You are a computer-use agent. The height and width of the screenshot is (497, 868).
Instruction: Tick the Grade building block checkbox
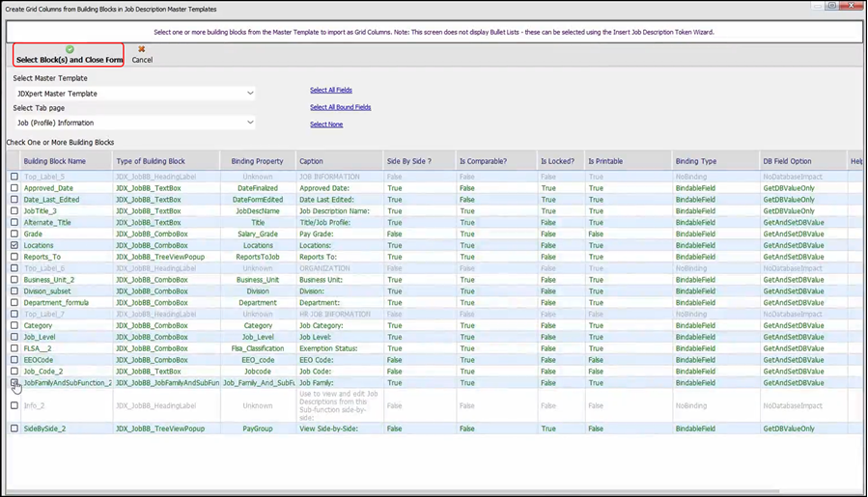14,235
